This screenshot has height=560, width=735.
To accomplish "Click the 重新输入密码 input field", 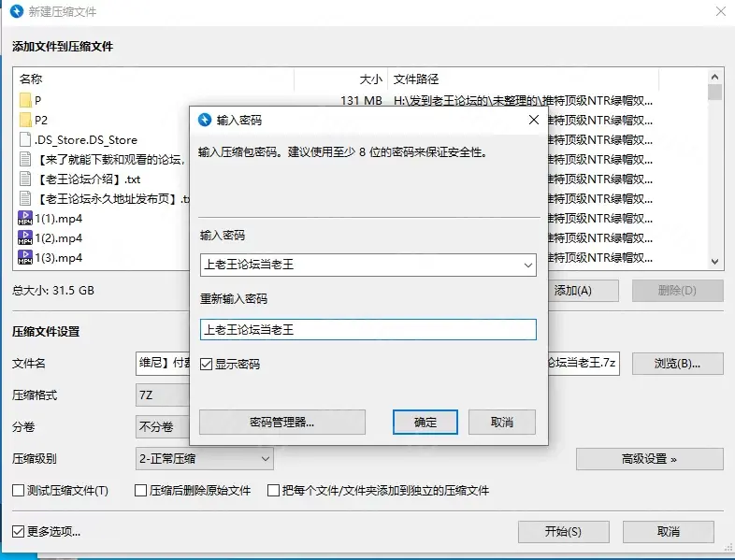I will 368,329.
